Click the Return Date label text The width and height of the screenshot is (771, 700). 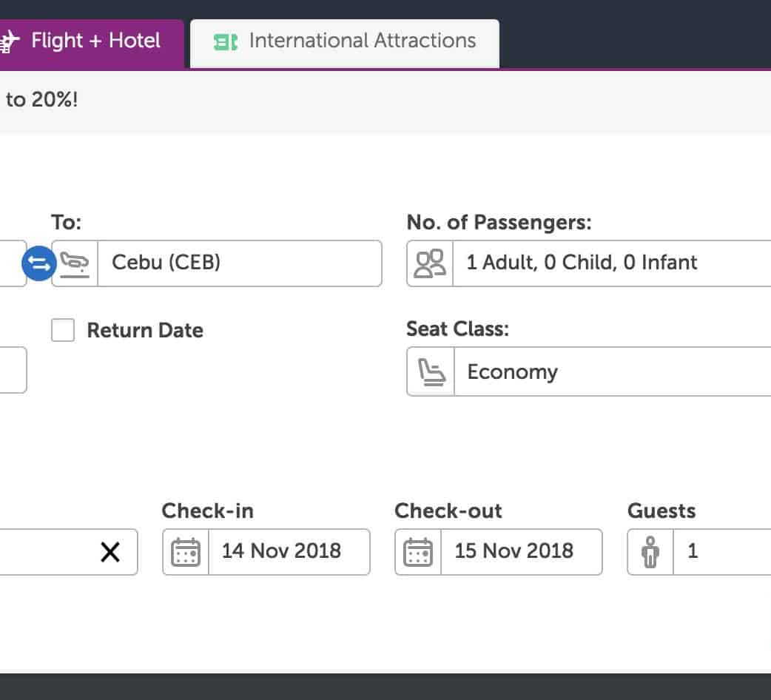(x=145, y=330)
